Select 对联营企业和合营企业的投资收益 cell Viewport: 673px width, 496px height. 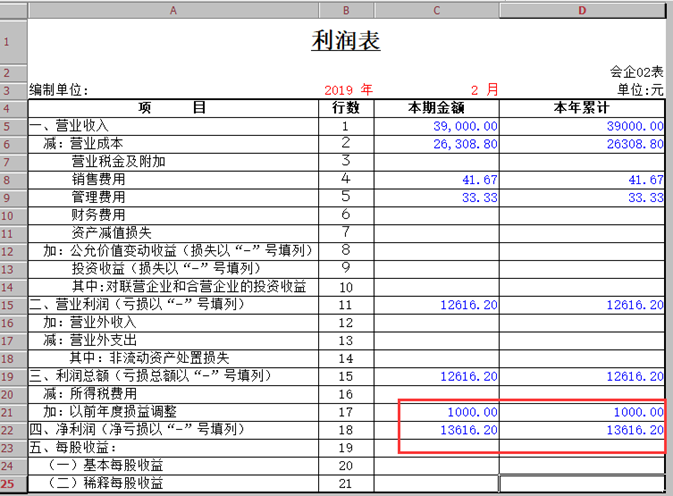(x=173, y=287)
